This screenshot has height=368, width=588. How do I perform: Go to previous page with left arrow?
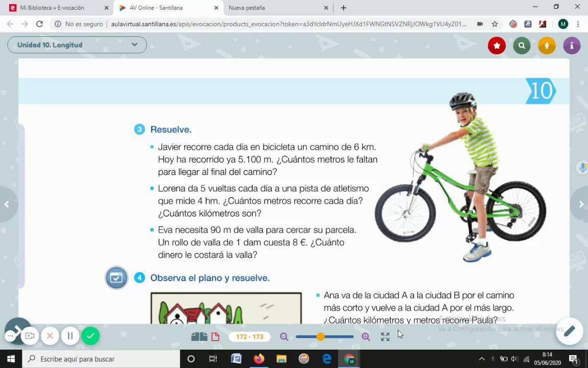click(6, 204)
